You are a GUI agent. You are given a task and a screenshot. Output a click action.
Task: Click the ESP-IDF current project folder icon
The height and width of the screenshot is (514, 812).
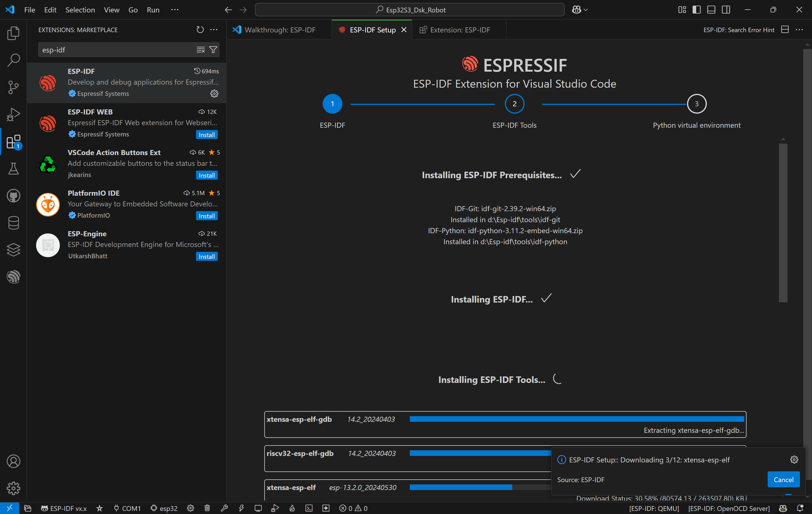coord(28,508)
